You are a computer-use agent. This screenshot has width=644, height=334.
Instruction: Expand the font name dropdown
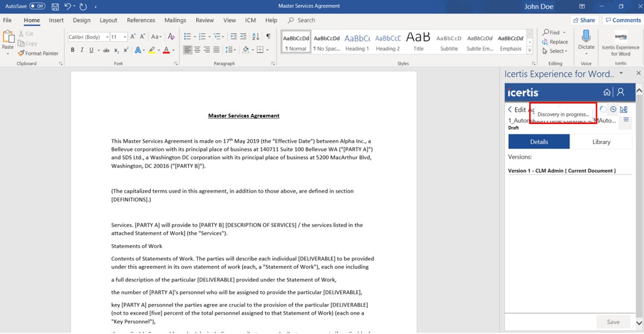(x=106, y=37)
